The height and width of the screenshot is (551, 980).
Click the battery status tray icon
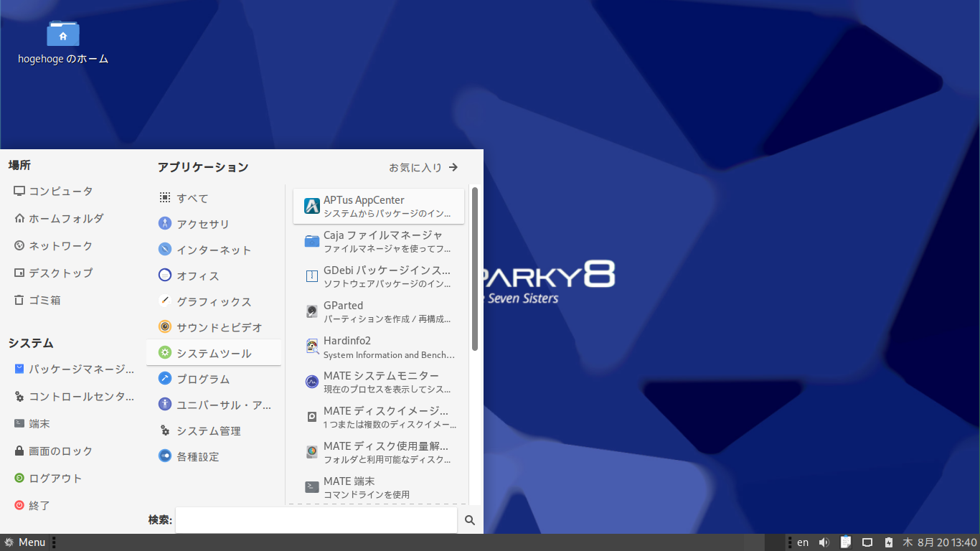889,542
